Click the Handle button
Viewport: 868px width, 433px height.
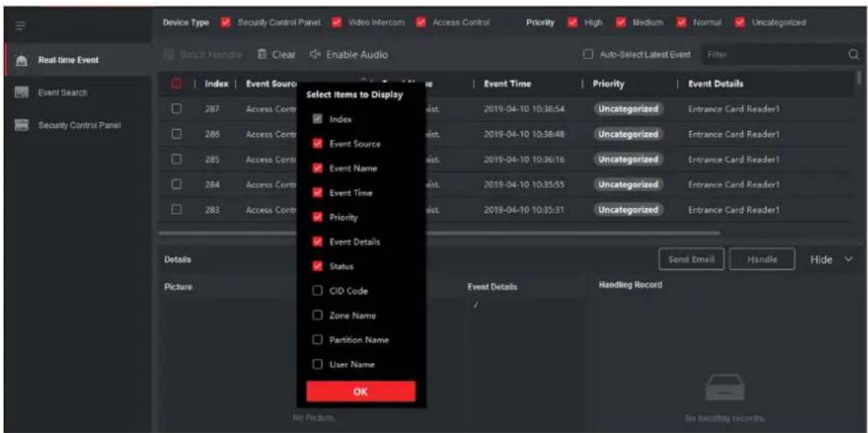[x=762, y=260]
